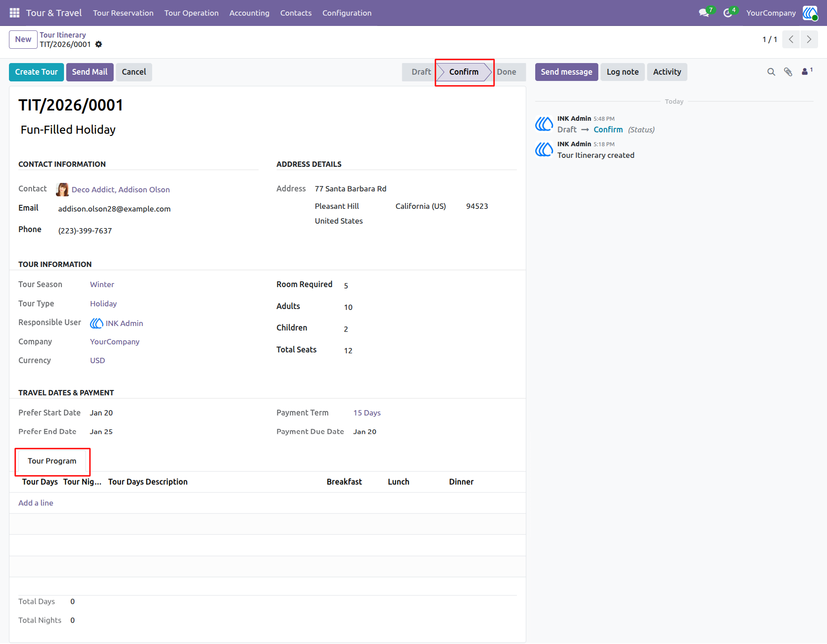Click Cancel button

[x=134, y=72]
